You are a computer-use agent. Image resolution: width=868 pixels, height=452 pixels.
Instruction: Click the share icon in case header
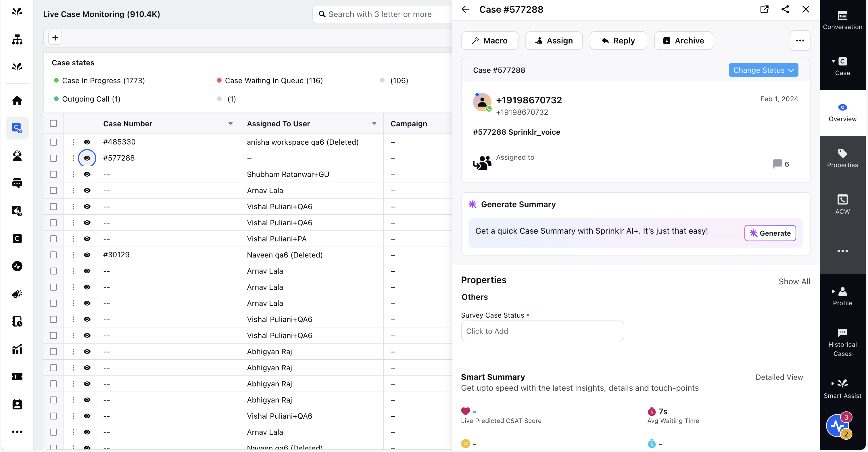click(x=785, y=9)
